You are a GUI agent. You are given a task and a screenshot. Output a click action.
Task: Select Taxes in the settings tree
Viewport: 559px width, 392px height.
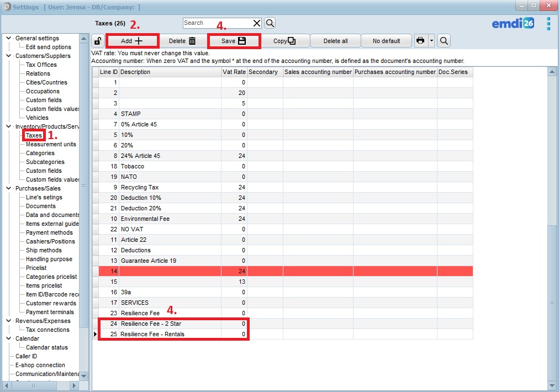(x=34, y=135)
